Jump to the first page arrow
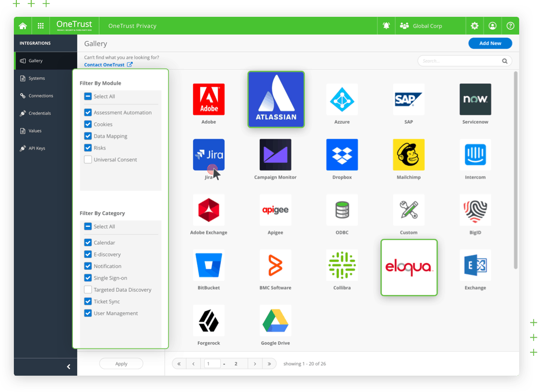Screen dimensions: 538x392 (179, 364)
